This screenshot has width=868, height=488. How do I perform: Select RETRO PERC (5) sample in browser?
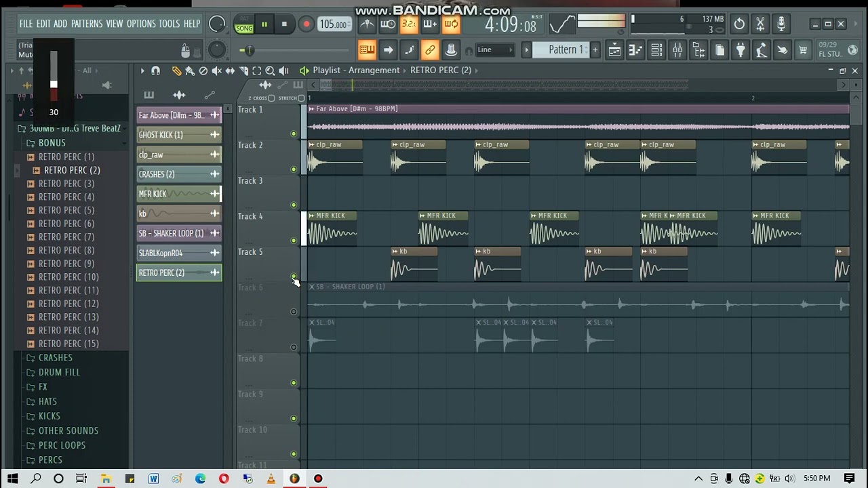66,210
